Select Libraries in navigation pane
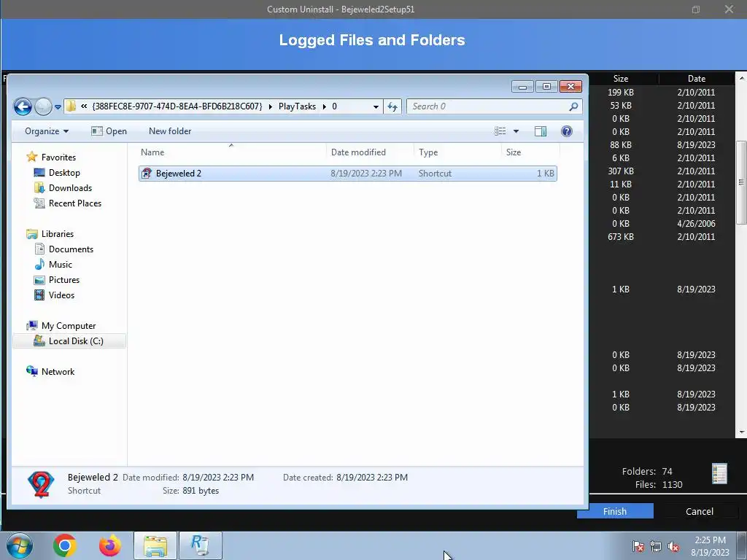 (57, 234)
